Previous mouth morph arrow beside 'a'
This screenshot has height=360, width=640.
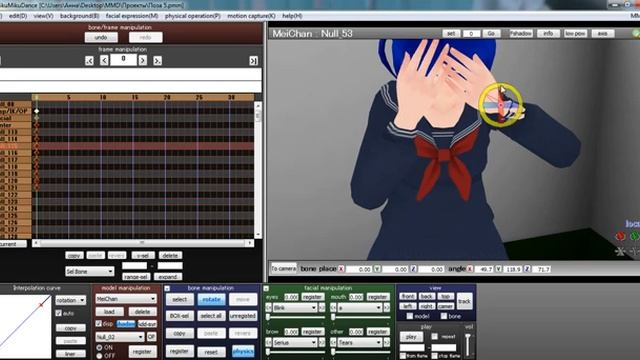pos(333,307)
